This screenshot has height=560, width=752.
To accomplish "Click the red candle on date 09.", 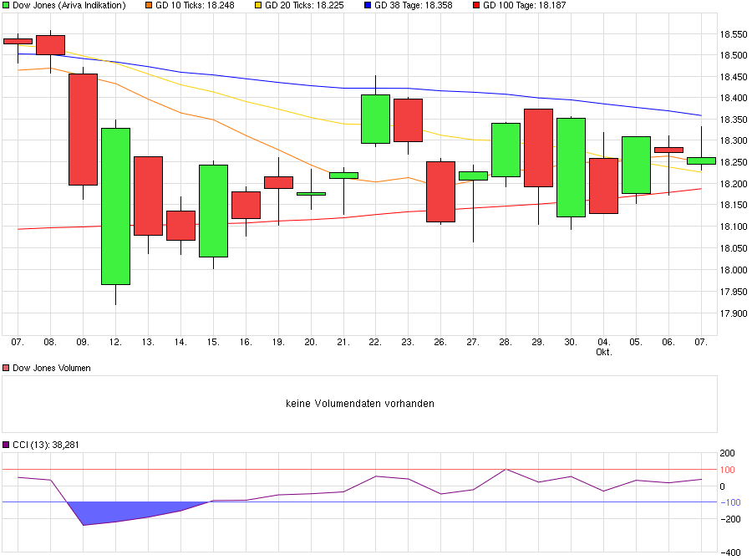I will pos(83,130).
